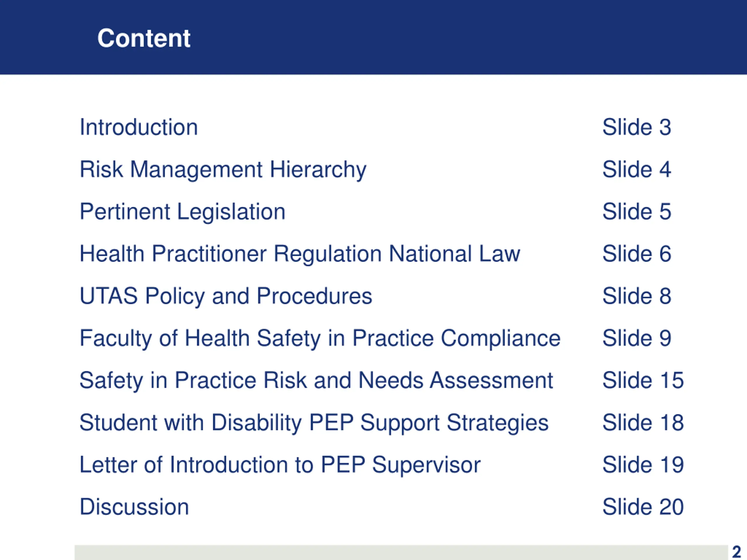
Task: Go to the Slide 8 reference
Action: point(637,296)
